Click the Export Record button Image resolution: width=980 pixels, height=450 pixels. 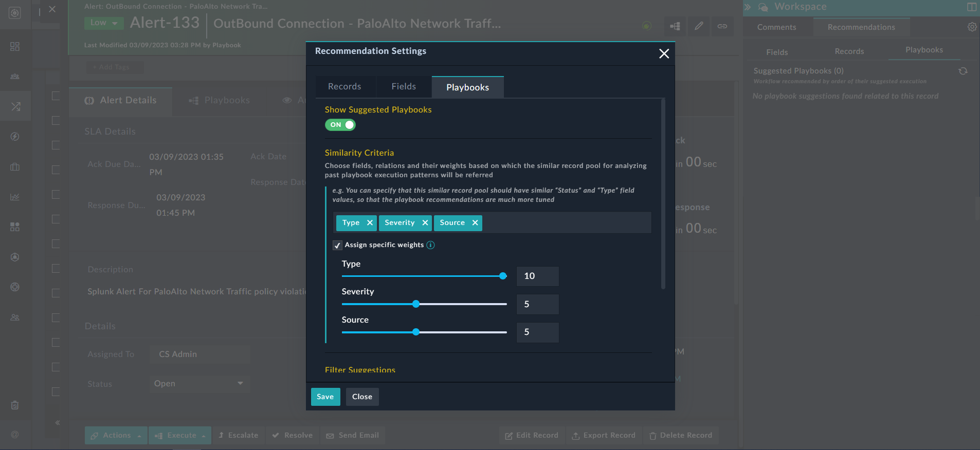[604, 435]
